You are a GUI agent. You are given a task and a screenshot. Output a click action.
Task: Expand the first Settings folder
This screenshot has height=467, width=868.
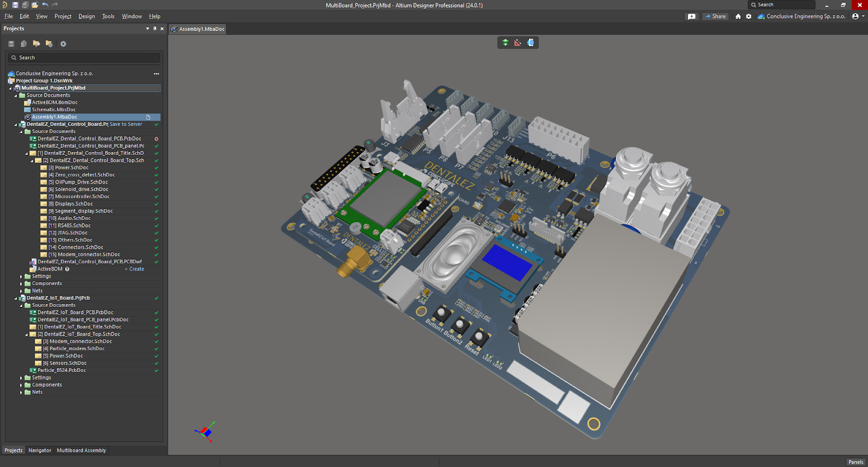21,276
